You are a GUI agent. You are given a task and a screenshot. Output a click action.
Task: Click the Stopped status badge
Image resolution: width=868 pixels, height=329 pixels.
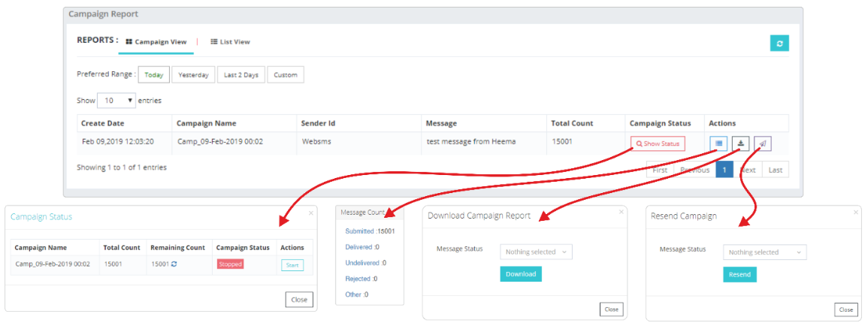coord(230,264)
